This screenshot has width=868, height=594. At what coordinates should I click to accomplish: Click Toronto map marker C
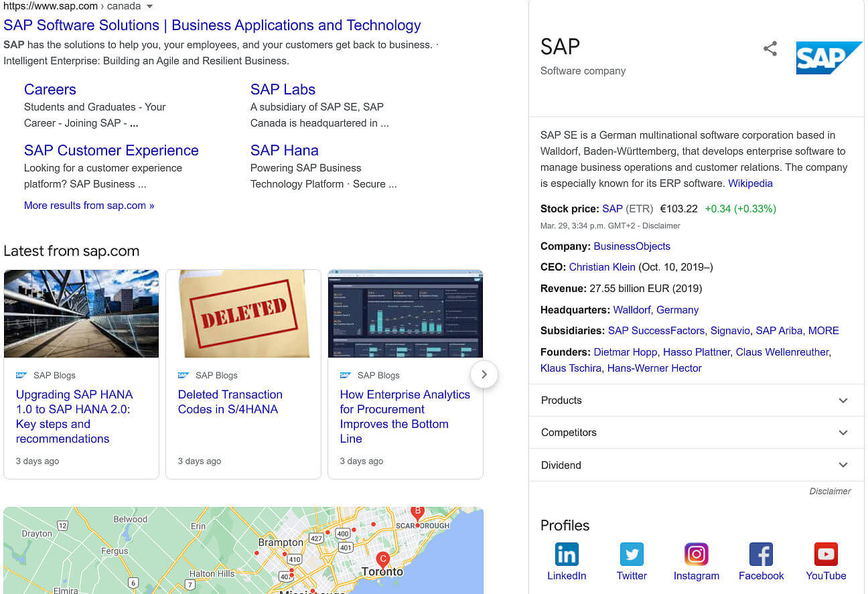(x=383, y=560)
